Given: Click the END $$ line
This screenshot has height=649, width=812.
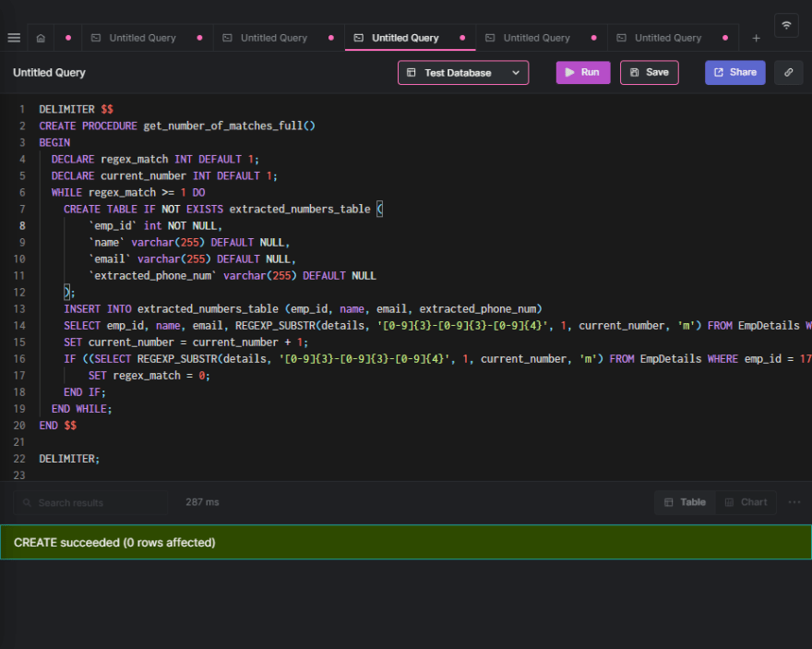Looking at the screenshot, I should point(58,426).
